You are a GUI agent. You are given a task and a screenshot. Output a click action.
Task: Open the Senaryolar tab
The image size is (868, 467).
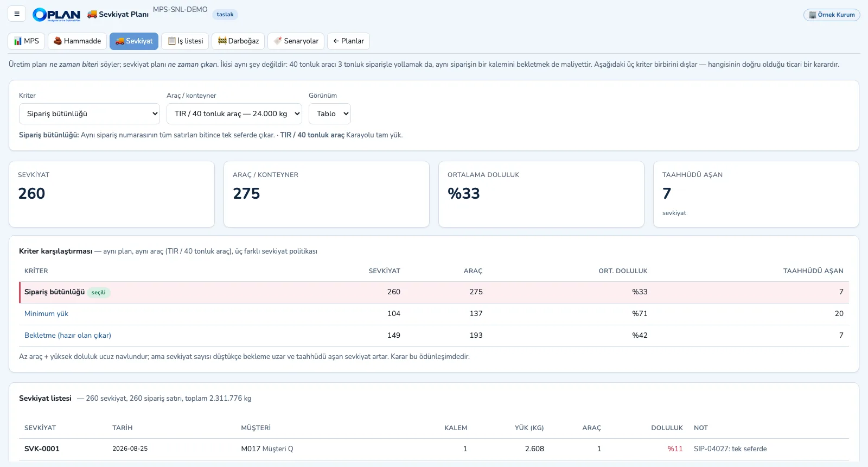(296, 41)
